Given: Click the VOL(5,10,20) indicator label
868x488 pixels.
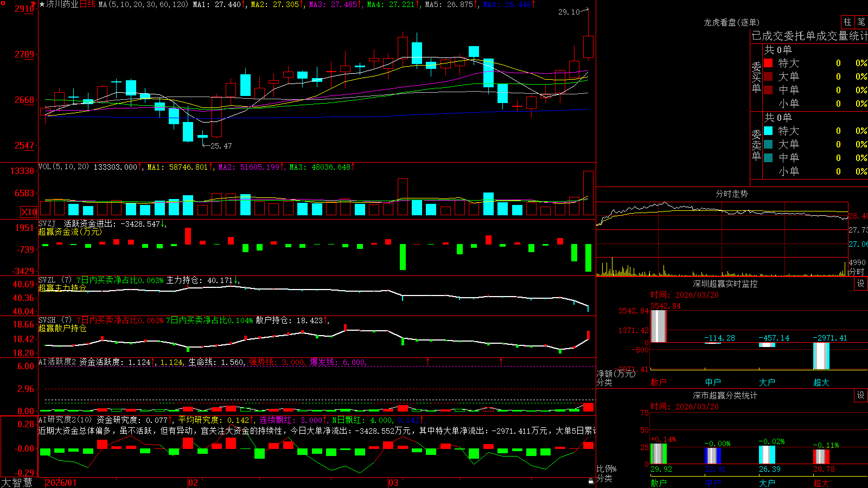Looking at the screenshot, I should (63, 167).
